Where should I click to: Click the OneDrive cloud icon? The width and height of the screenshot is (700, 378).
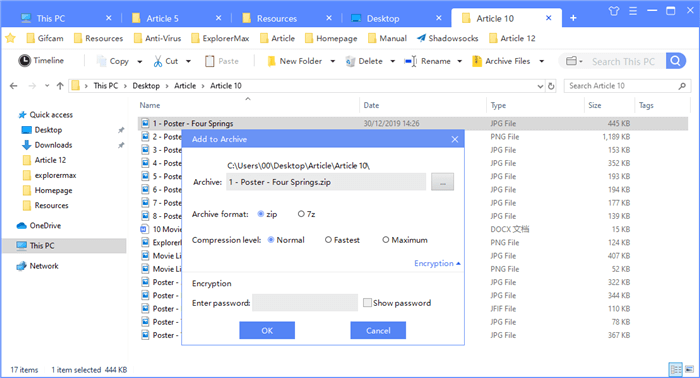tap(21, 226)
